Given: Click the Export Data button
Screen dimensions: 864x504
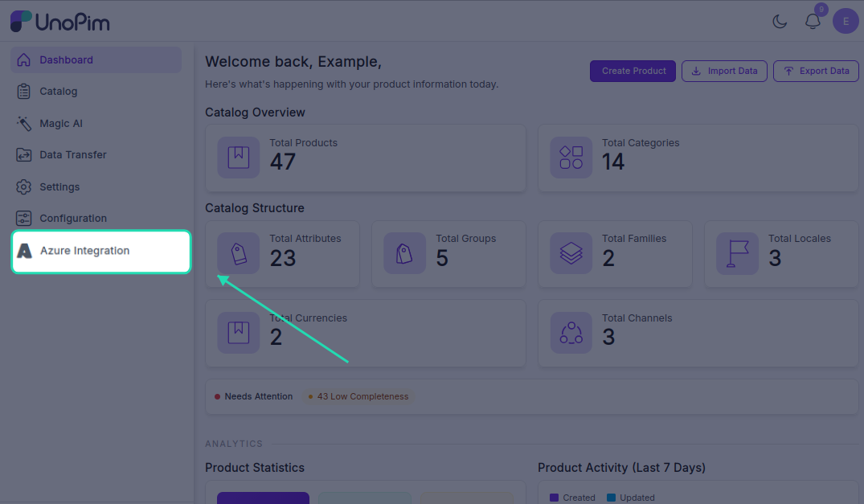Looking at the screenshot, I should (x=816, y=71).
